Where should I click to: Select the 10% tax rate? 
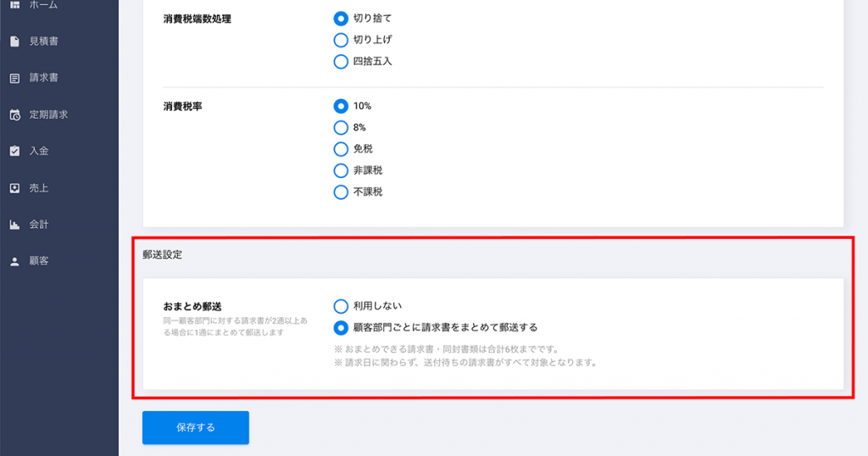[341, 106]
